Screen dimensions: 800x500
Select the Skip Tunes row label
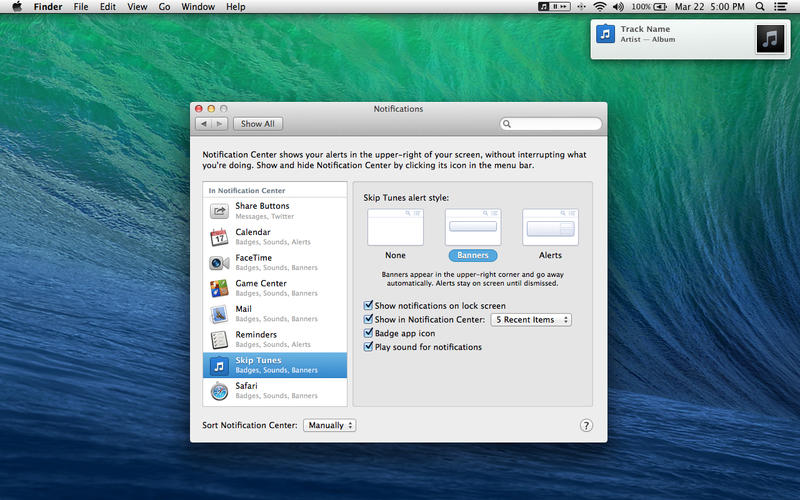(x=258, y=360)
